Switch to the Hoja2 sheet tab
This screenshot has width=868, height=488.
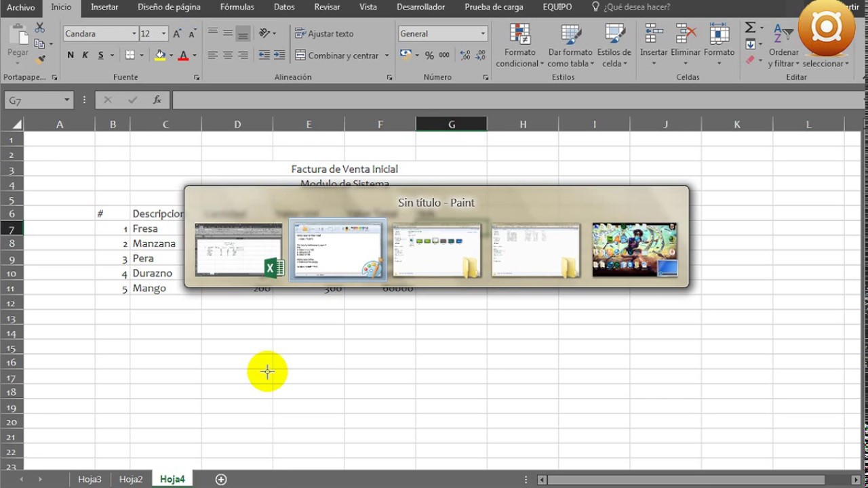coord(131,479)
